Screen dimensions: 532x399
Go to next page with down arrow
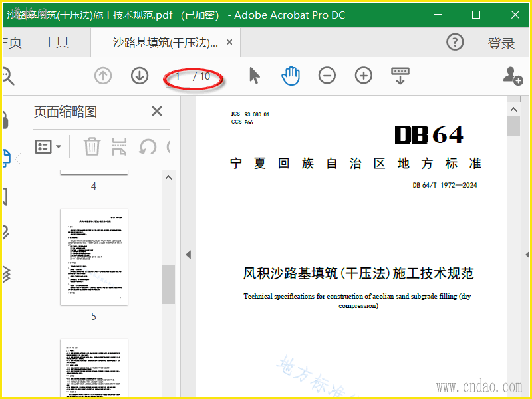(x=140, y=76)
